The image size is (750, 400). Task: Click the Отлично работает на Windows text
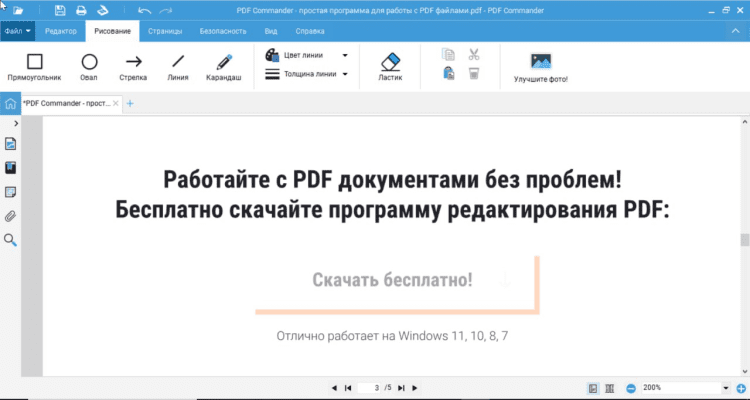tap(392, 336)
